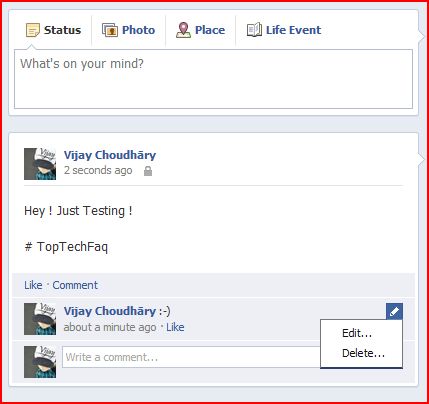Click the Comment link under the post

coord(75,285)
